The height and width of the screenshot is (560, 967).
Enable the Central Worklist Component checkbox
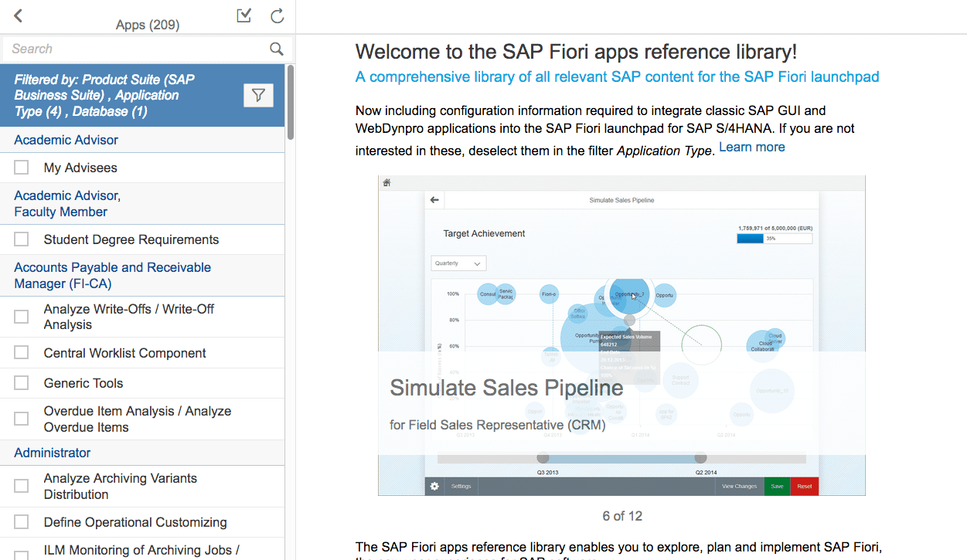tap(22, 353)
